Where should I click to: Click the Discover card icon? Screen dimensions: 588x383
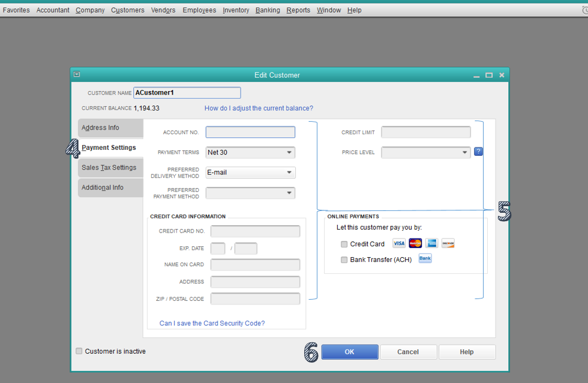[448, 243]
